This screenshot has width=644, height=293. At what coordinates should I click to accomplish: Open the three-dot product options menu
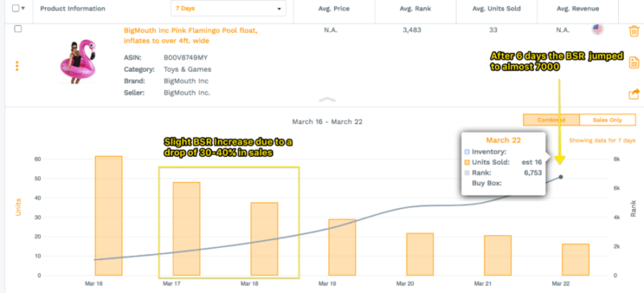[17, 66]
